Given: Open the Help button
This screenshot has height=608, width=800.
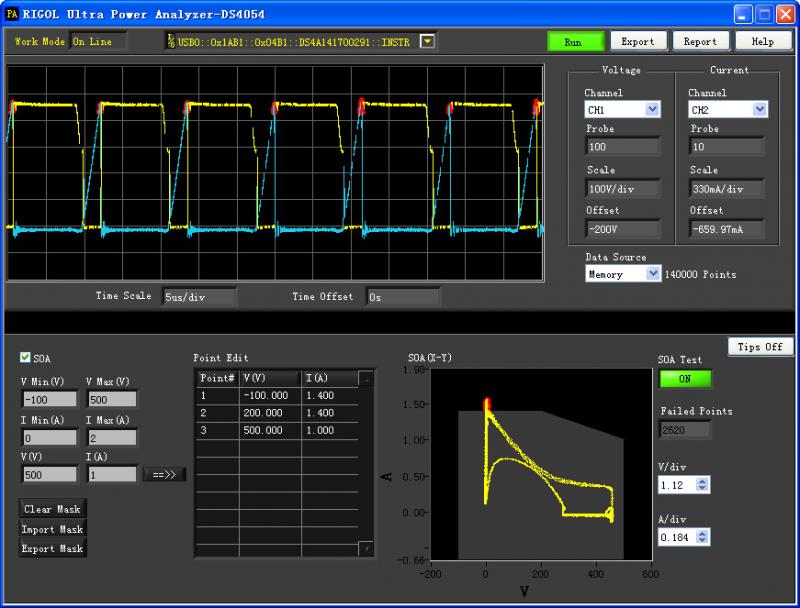Looking at the screenshot, I should [x=762, y=41].
